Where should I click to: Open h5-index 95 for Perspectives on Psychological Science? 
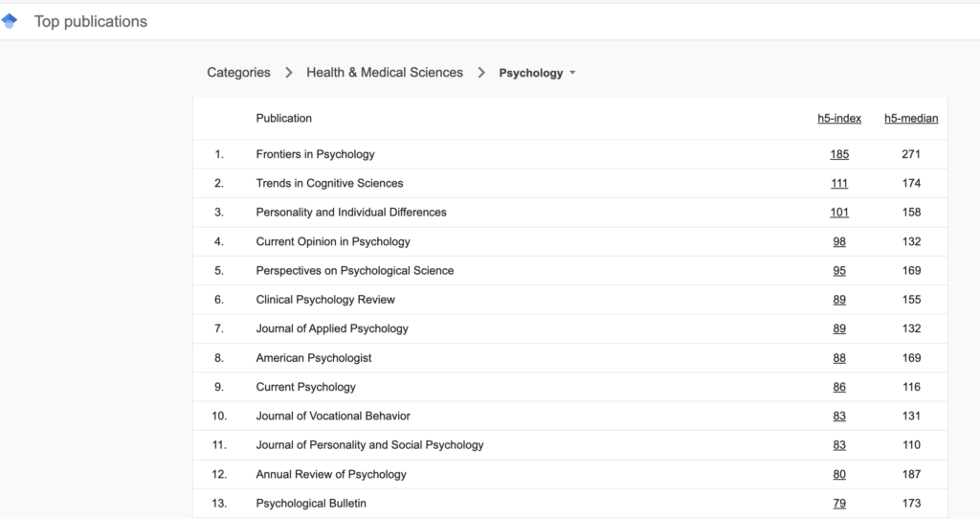839,271
